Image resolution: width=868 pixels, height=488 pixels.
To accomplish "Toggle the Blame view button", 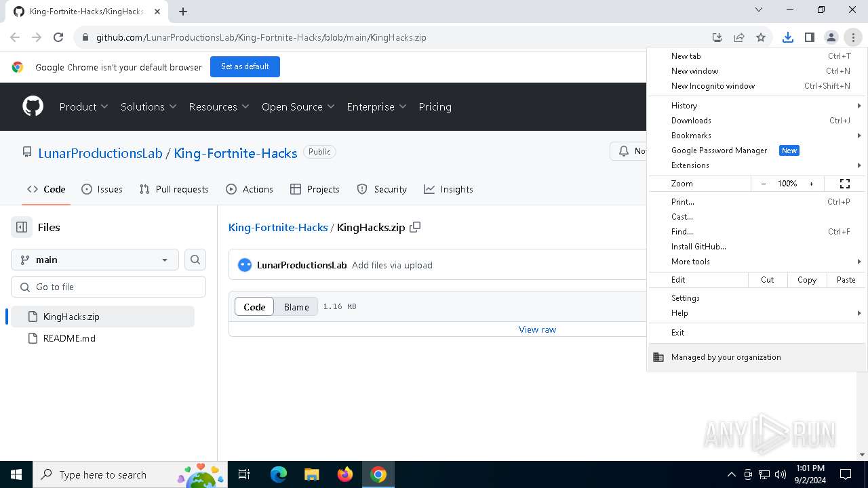I will click(x=296, y=307).
